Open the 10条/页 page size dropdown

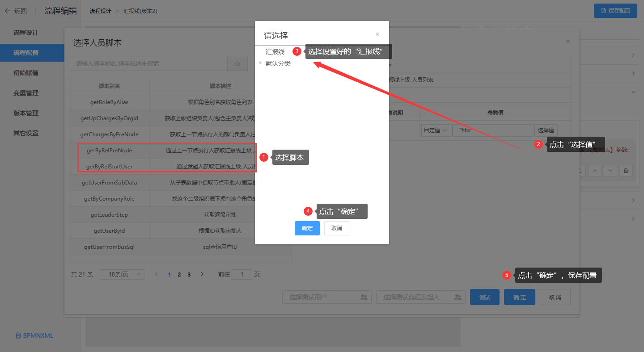click(122, 274)
